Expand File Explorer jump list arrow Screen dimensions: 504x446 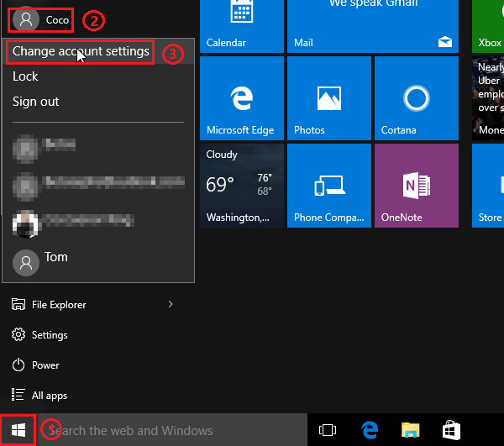click(171, 304)
